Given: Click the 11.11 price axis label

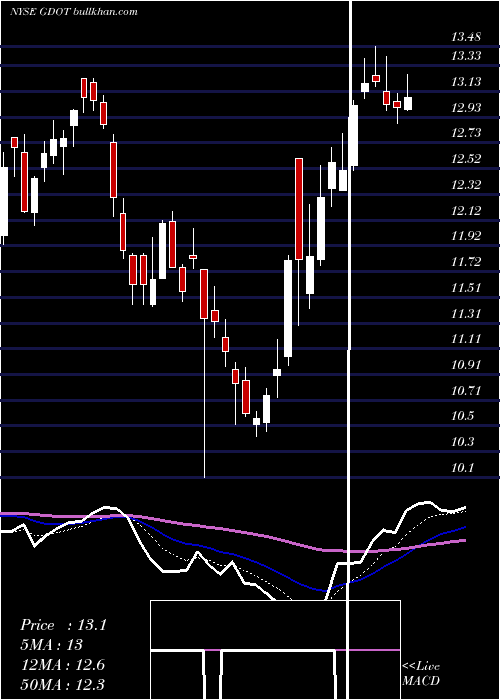Looking at the screenshot, I should pos(466,340).
